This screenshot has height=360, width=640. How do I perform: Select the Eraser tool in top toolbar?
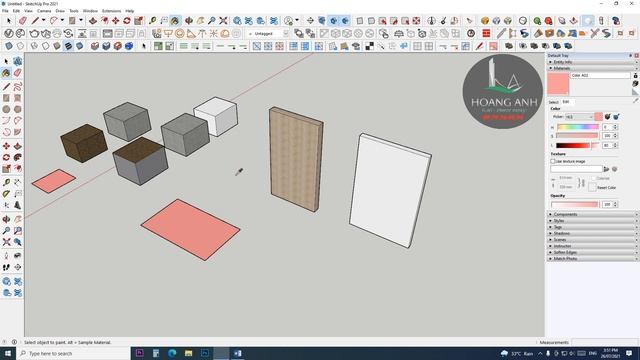tap(23, 20)
